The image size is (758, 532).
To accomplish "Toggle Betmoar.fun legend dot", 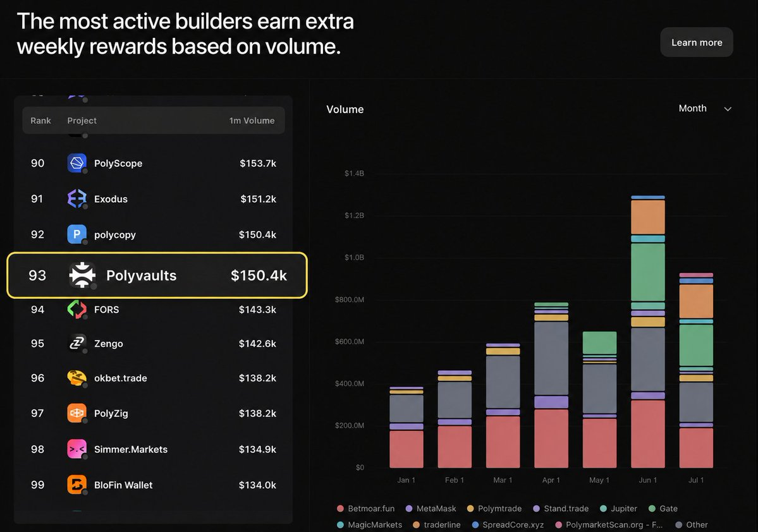I will 340,509.
